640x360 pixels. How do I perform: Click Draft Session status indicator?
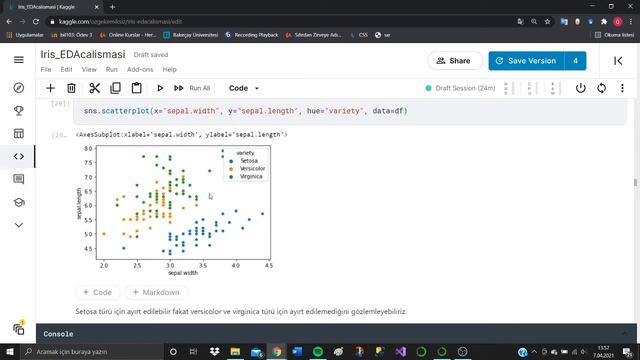460,88
